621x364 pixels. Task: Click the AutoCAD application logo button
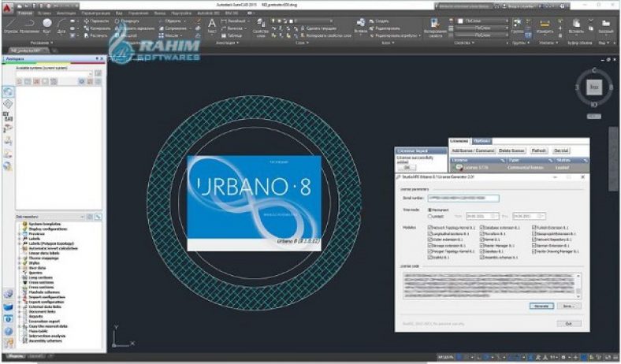[6, 6]
